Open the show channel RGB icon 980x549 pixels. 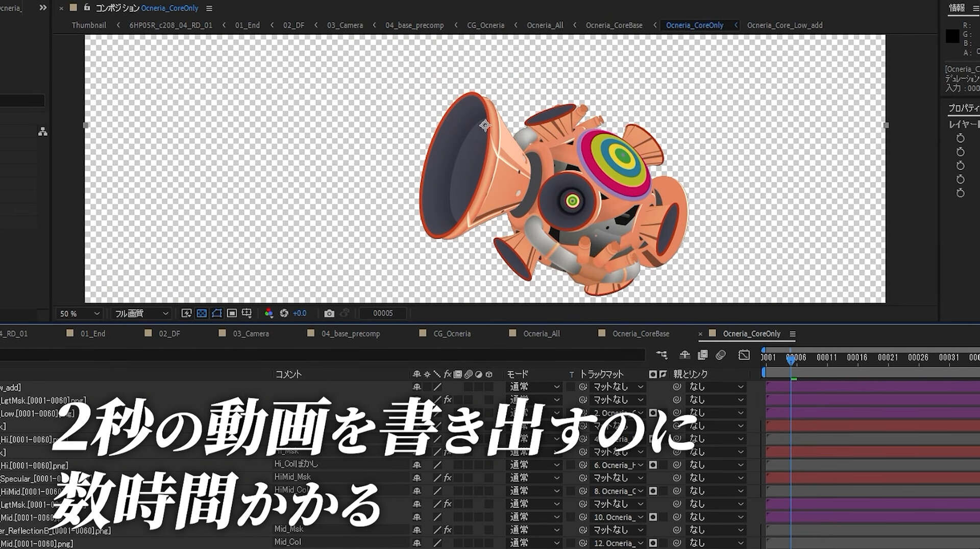click(269, 313)
